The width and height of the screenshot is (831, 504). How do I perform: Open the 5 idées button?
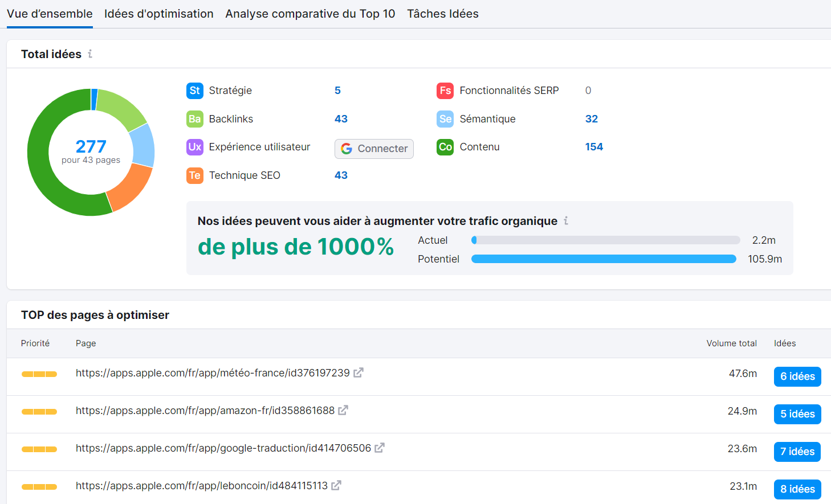click(797, 414)
